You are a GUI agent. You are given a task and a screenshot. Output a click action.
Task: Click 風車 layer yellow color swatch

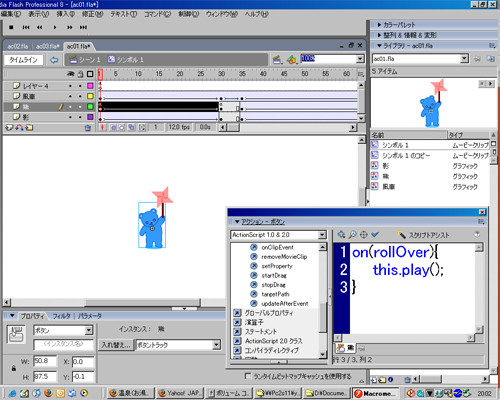[90, 96]
